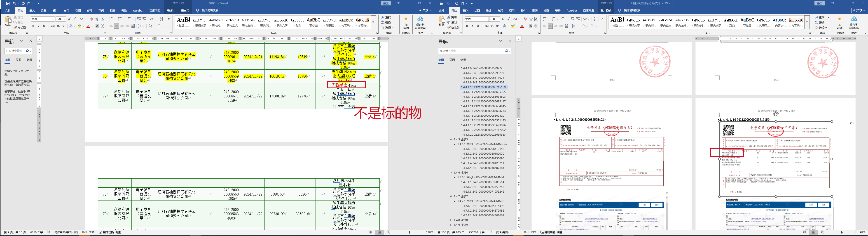
Task: Increase font size in left Word window
Action: [x=69, y=19]
